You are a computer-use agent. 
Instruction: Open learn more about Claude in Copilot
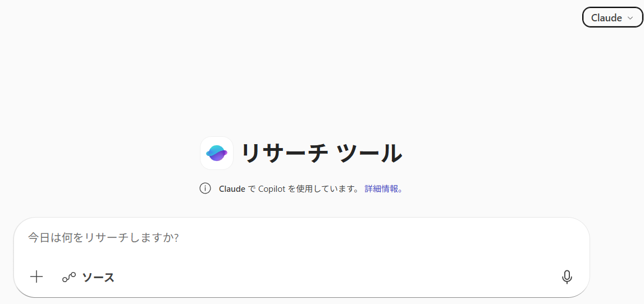(x=383, y=188)
